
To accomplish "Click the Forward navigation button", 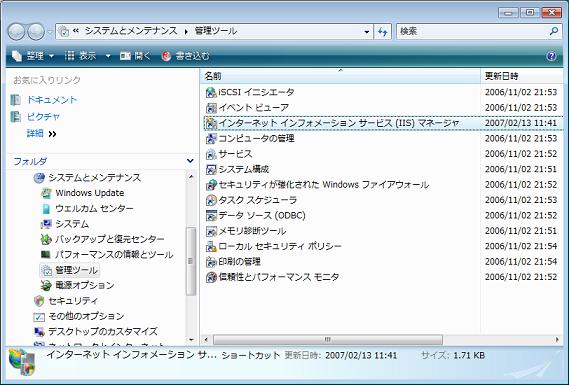I will click(x=36, y=32).
